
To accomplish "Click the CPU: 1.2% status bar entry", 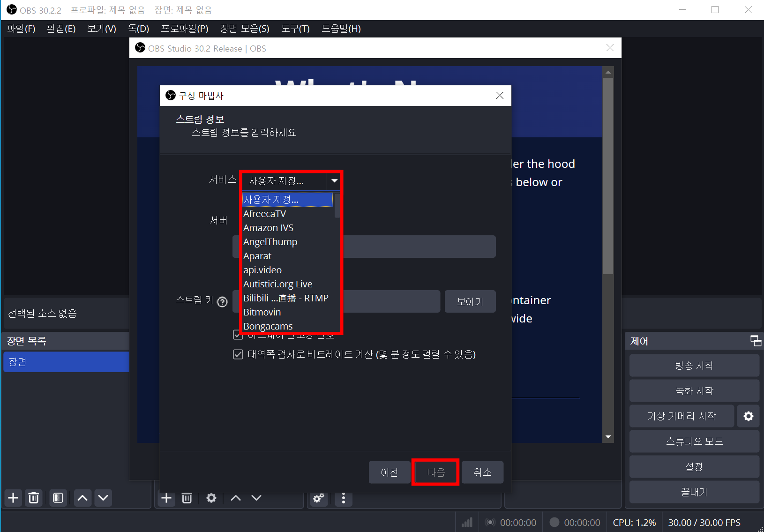I will [x=634, y=523].
